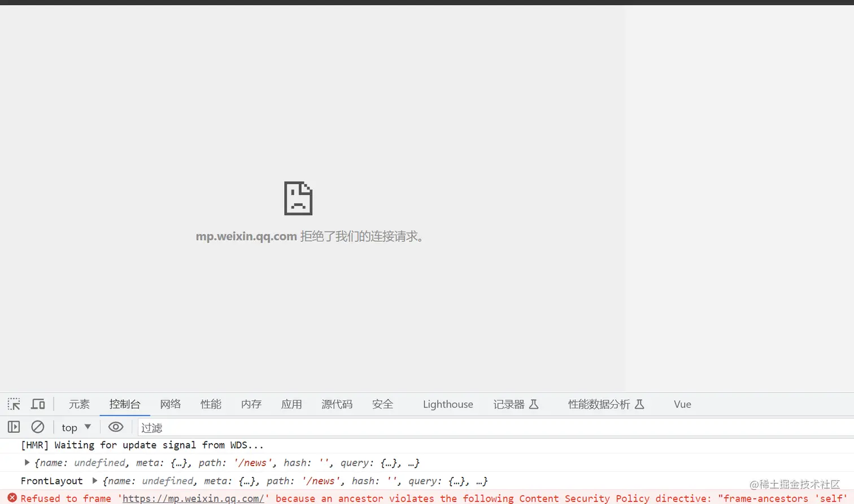Click the sad page icon in the blocked frame
This screenshot has height=504, width=854.
click(x=298, y=198)
